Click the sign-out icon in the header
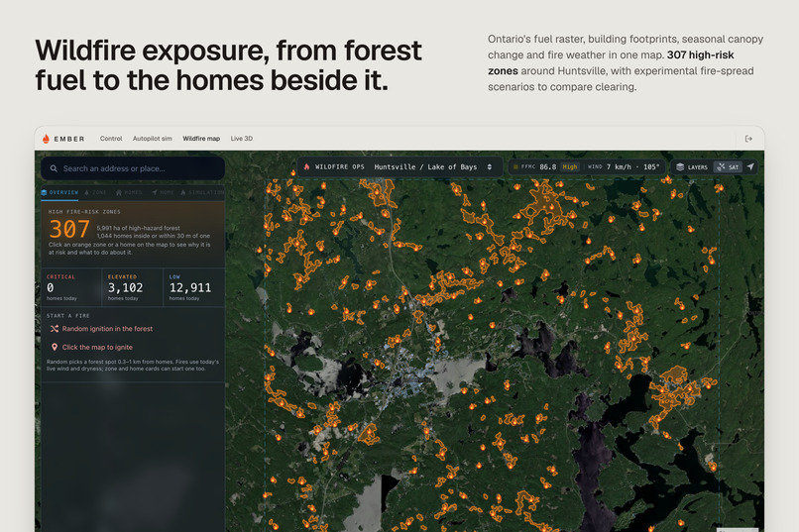 (748, 139)
